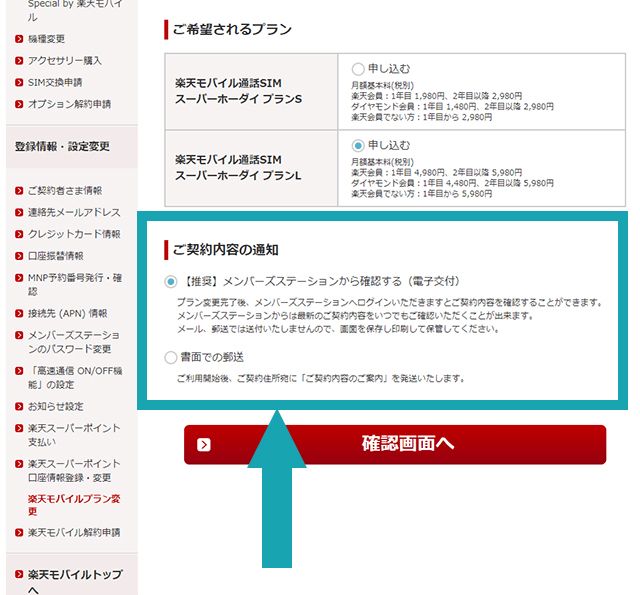Screen dimensions: 640x595
Task: Click arrow icon beside 連絡先メールアドレス
Action: pos(19,212)
